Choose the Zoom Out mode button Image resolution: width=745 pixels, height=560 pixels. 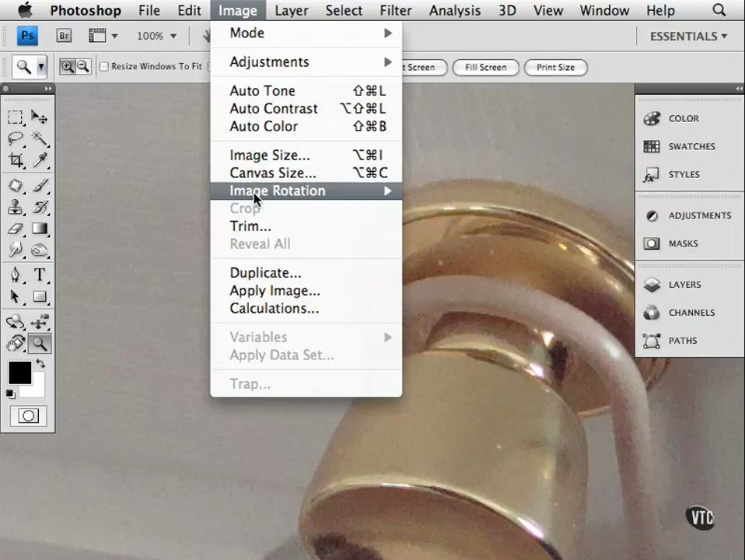point(83,67)
